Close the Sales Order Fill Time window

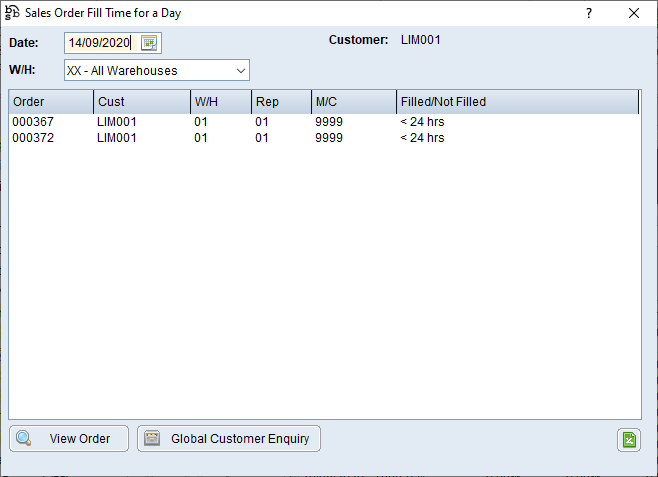[x=633, y=13]
